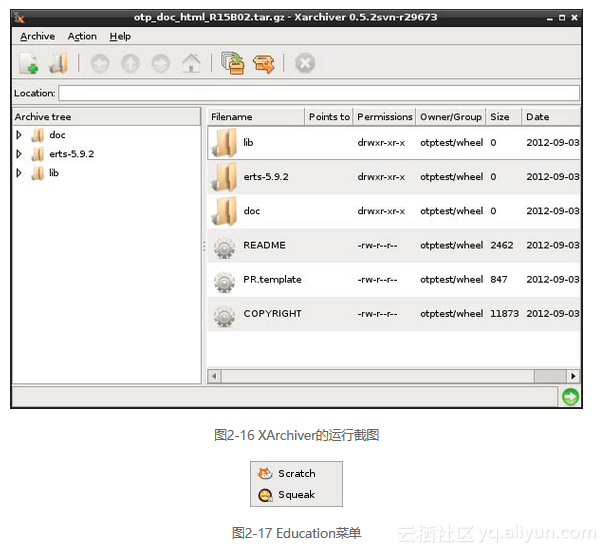Sort by Permissions column header
The image size is (607, 554).
[384, 117]
